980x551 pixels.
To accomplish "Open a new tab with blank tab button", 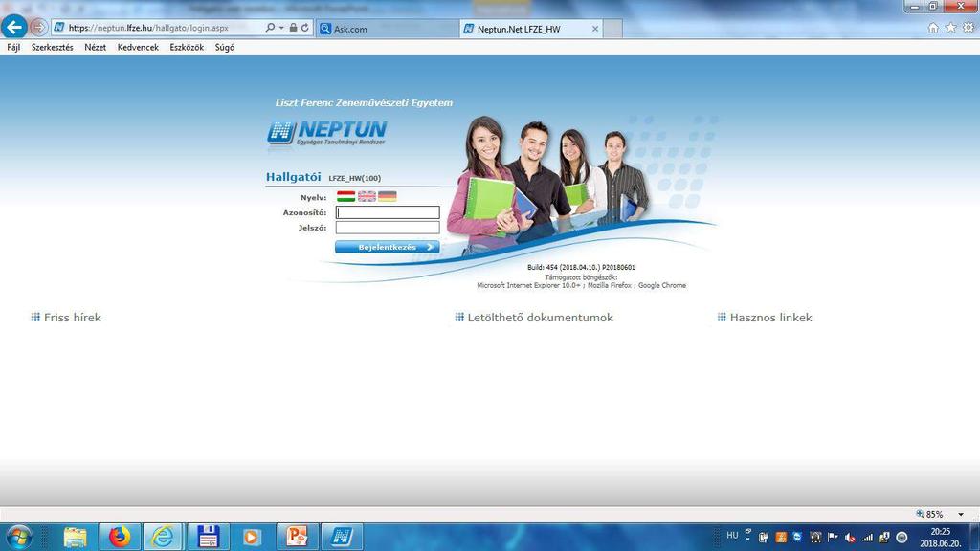I will tap(612, 29).
